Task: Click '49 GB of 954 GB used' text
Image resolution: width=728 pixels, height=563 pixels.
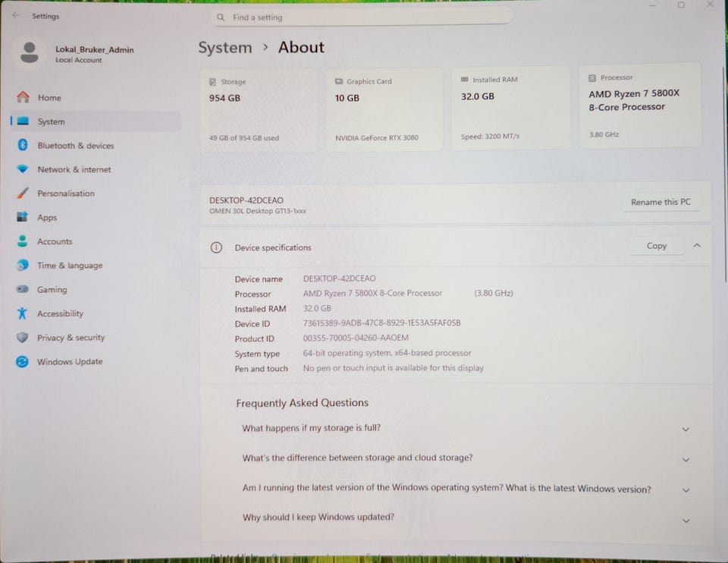Action: (x=243, y=138)
